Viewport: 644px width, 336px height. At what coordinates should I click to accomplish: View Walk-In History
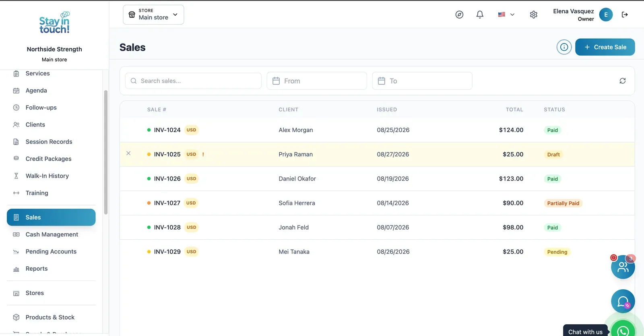click(52, 176)
